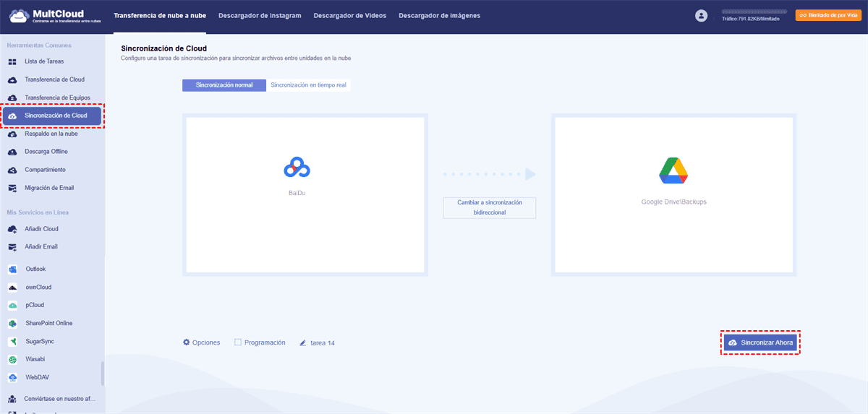Viewport: 868px width, 414px height.
Task: Click the Respaldo en la nube label
Action: [51, 134]
